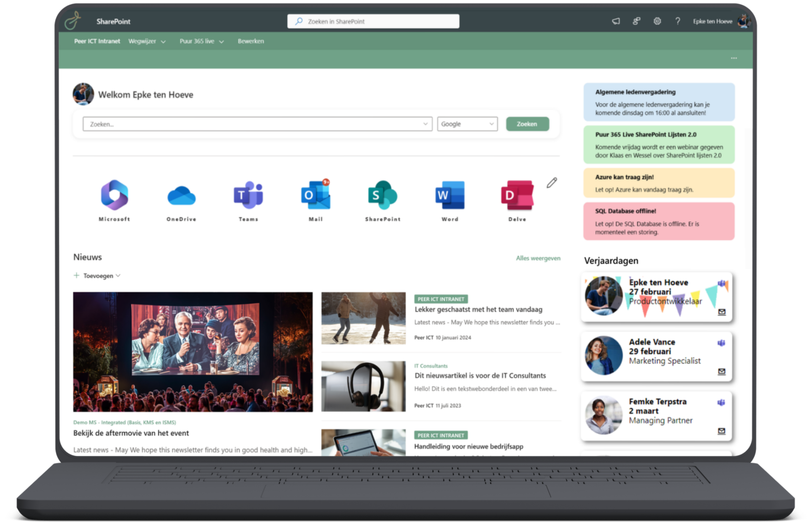Open the Mail (Outlook) app tile
This screenshot has width=812, height=523.
(316, 200)
